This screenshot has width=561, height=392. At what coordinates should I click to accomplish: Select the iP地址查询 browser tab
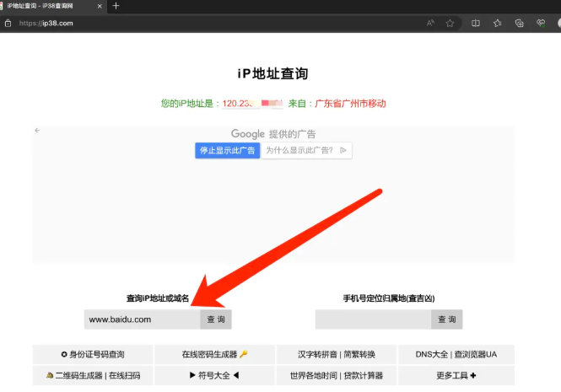tap(46, 6)
